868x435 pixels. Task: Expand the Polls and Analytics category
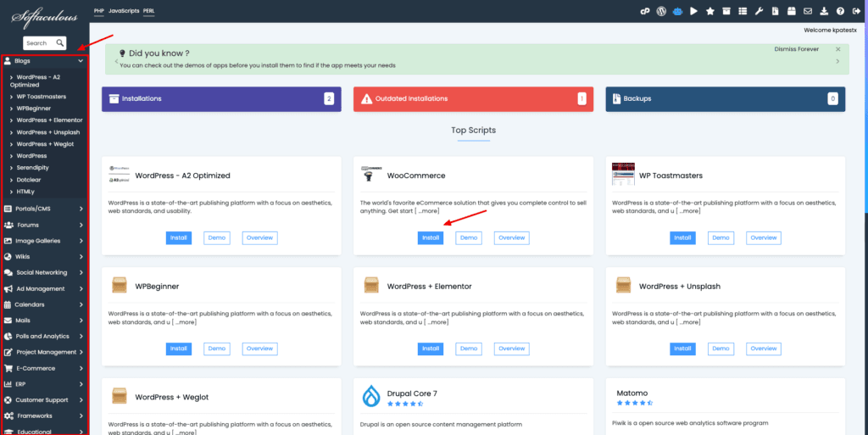click(44, 336)
